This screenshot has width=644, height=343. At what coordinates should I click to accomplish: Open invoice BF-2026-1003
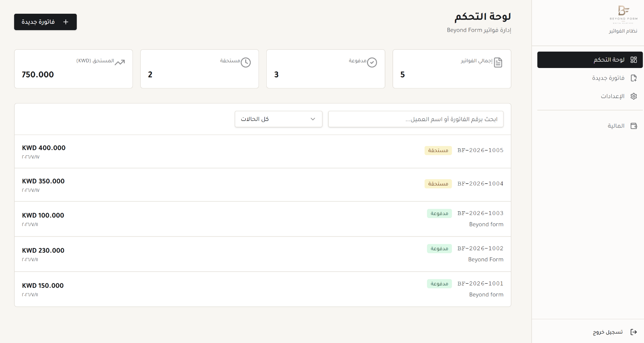point(263,219)
